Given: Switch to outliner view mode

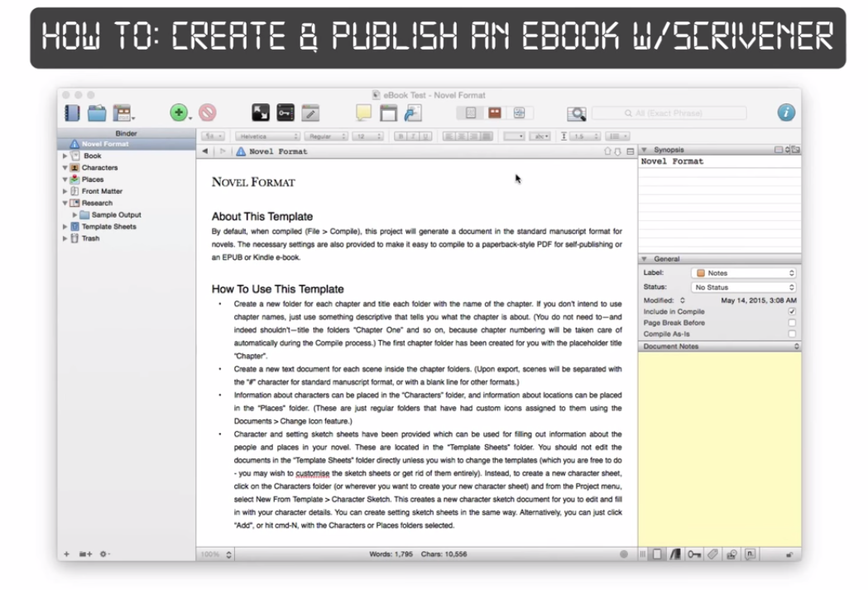Looking at the screenshot, I should (520, 113).
